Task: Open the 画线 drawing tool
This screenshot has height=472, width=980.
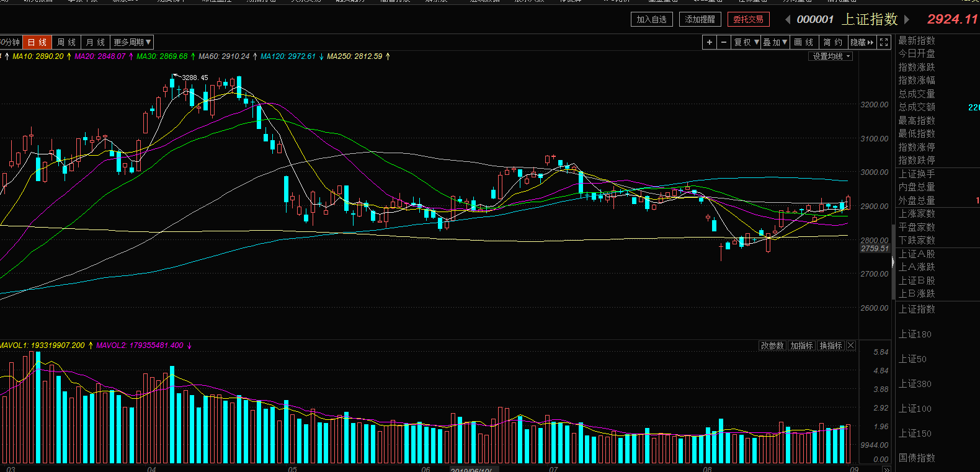Action: coord(804,42)
